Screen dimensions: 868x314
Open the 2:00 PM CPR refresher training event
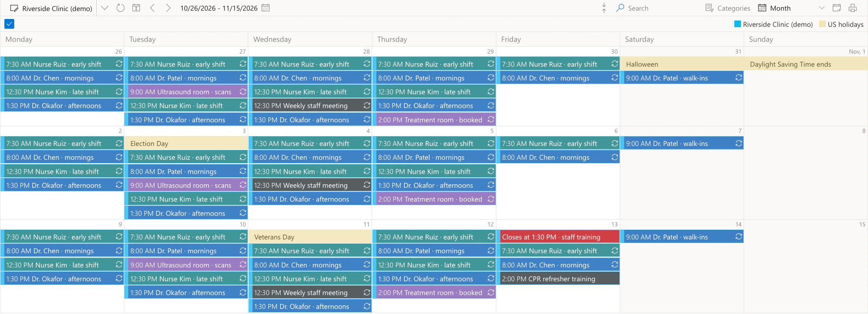(x=558, y=278)
